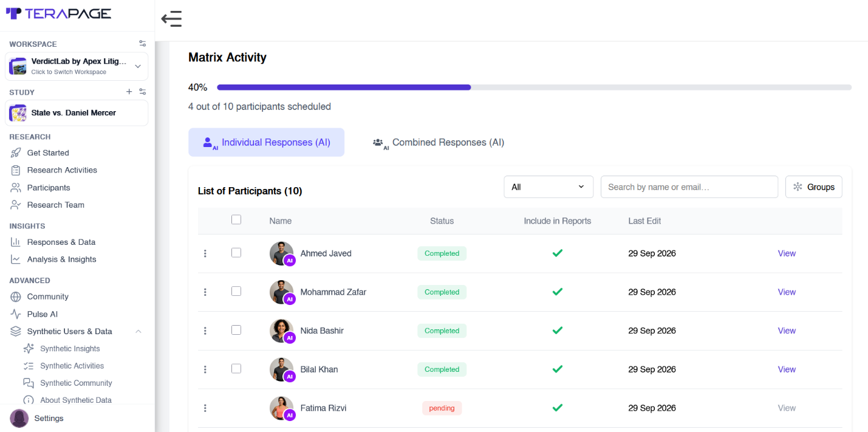Toggle the select-all header checkbox

236,220
